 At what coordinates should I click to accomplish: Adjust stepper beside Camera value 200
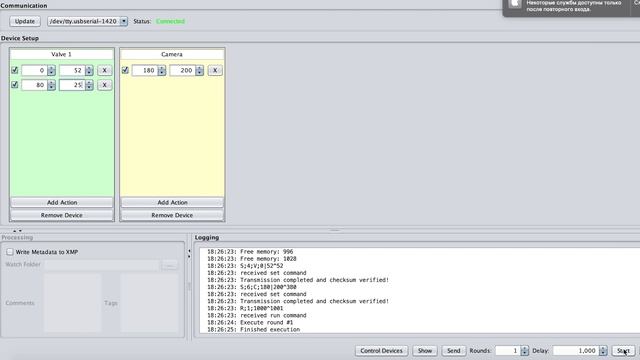coord(200,70)
